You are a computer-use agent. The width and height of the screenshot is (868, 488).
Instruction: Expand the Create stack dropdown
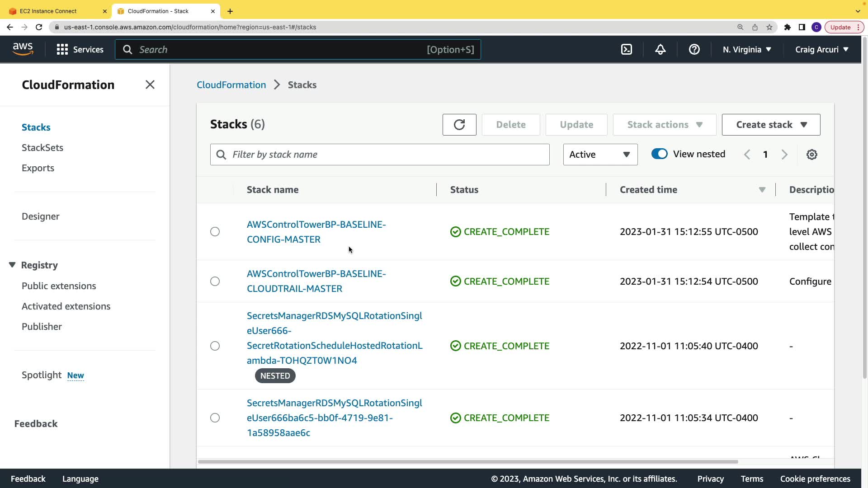point(771,125)
